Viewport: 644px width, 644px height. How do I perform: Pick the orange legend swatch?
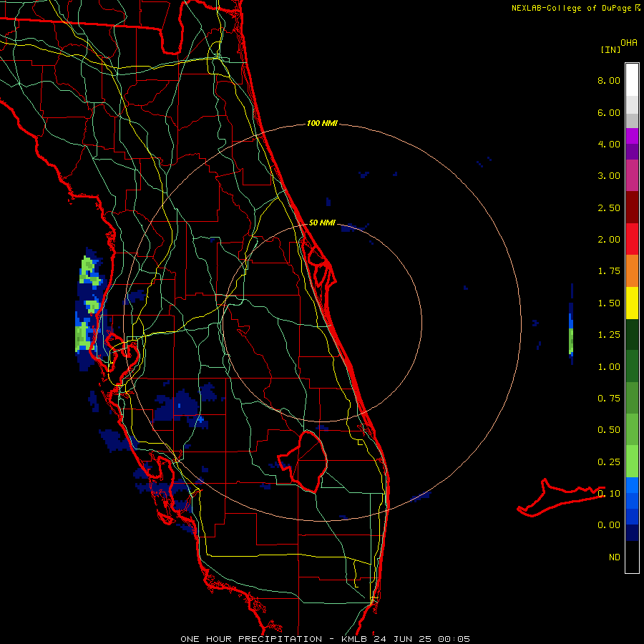[x=632, y=271]
